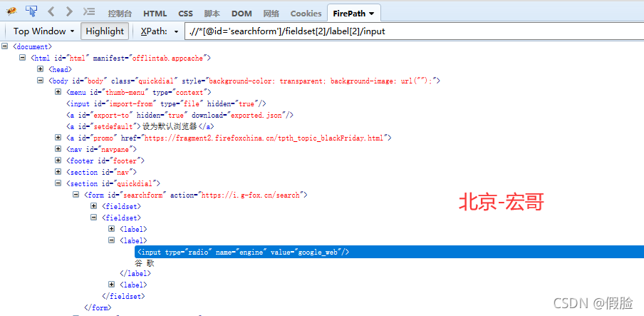644x316 pixels.
Task: Expand the footer node
Action: pos(58,160)
